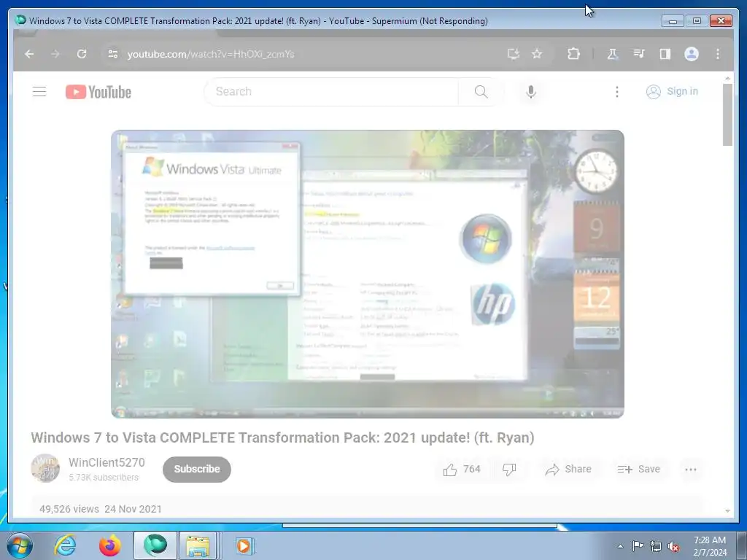Viewport: 747px width, 560px height.
Task: Open the Chrome Labs flask icon
Action: [613, 54]
